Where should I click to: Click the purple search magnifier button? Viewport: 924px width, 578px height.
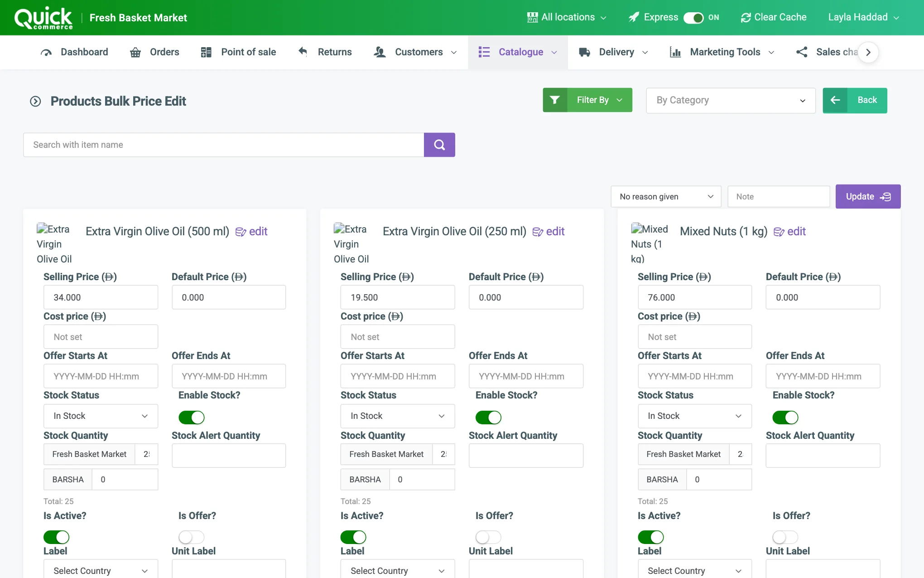[x=439, y=145]
